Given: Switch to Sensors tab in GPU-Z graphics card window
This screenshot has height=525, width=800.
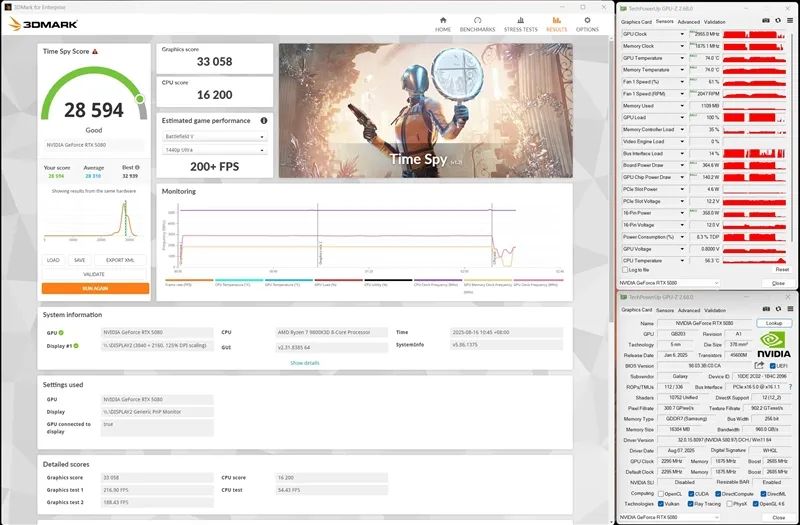Looking at the screenshot, I should (x=665, y=310).
